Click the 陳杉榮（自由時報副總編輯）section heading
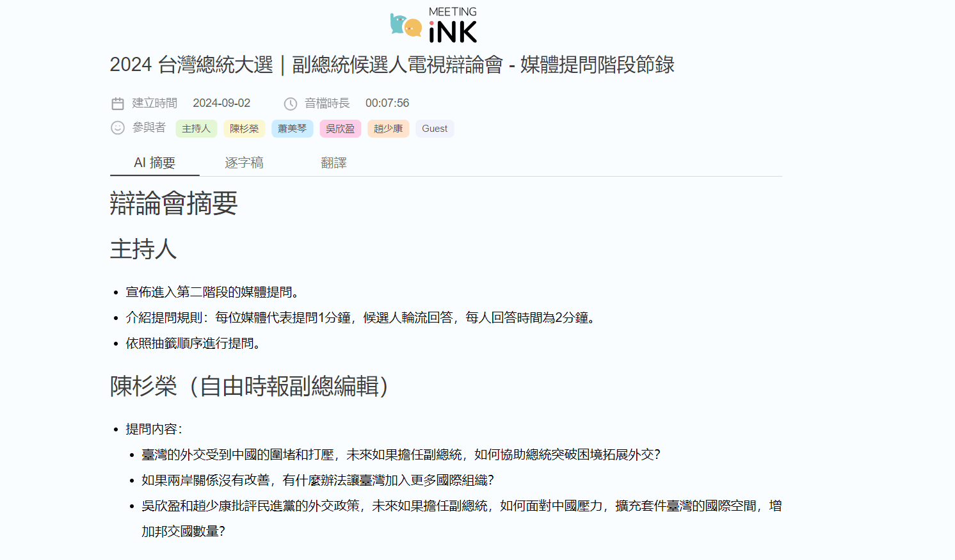 pos(249,387)
